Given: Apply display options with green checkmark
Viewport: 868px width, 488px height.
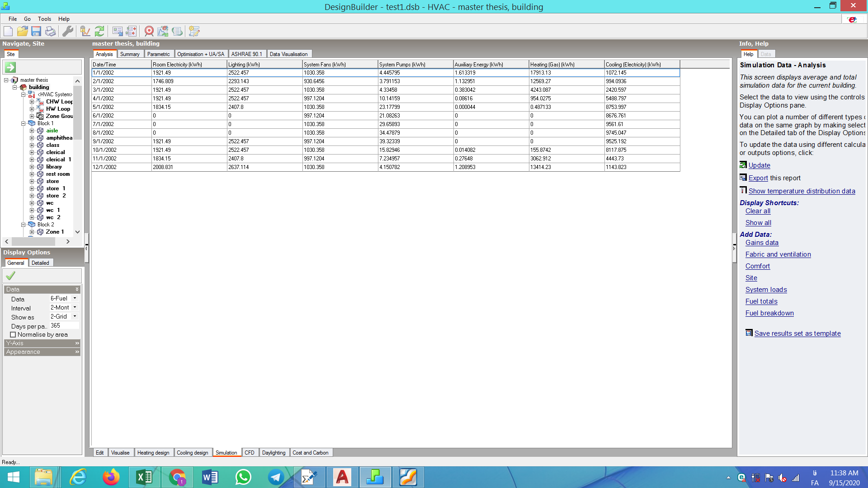Looking at the screenshot, I should [x=10, y=275].
